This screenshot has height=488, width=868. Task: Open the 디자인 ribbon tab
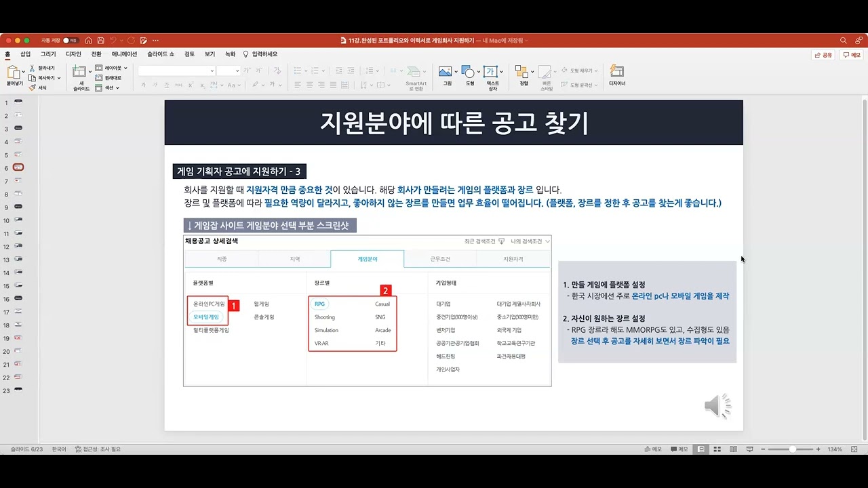73,54
